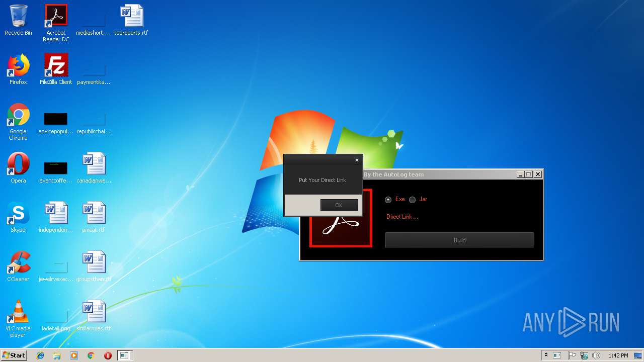Open Chrome from the taskbar

[x=91, y=355]
